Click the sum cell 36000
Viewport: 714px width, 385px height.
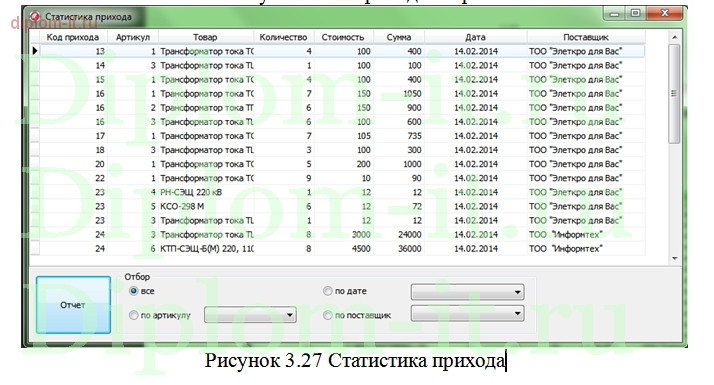click(399, 249)
